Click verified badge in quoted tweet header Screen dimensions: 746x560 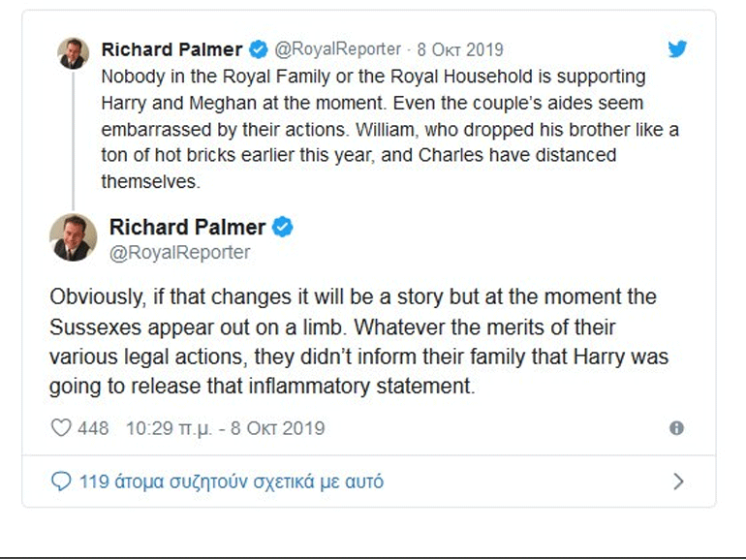[x=259, y=49]
